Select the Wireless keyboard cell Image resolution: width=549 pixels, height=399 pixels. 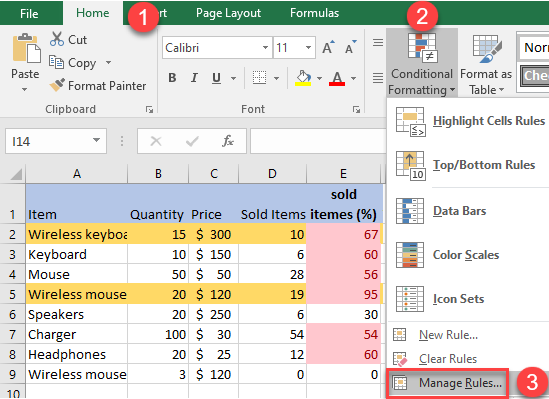pyautogui.click(x=77, y=234)
